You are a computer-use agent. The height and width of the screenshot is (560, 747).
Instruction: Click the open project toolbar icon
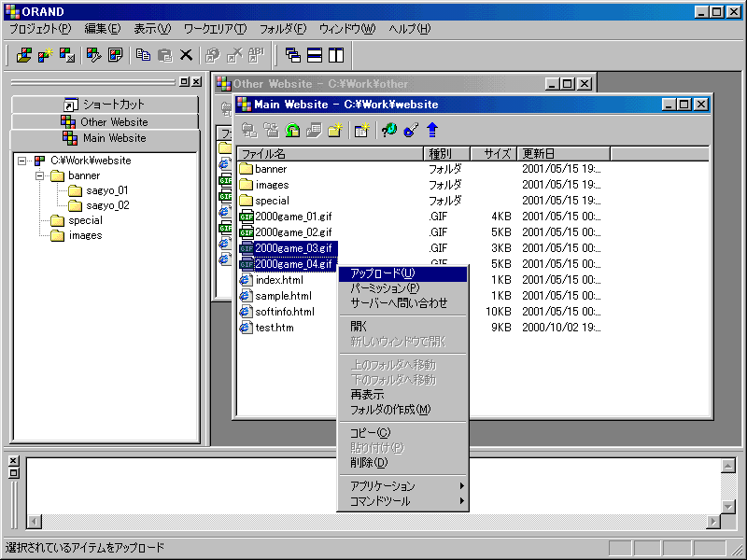click(x=24, y=55)
